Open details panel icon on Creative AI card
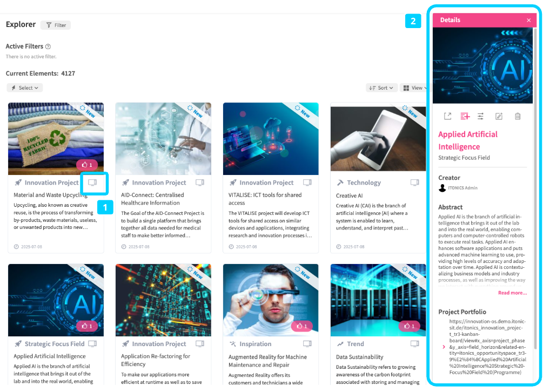The image size is (543, 392). coord(414,183)
